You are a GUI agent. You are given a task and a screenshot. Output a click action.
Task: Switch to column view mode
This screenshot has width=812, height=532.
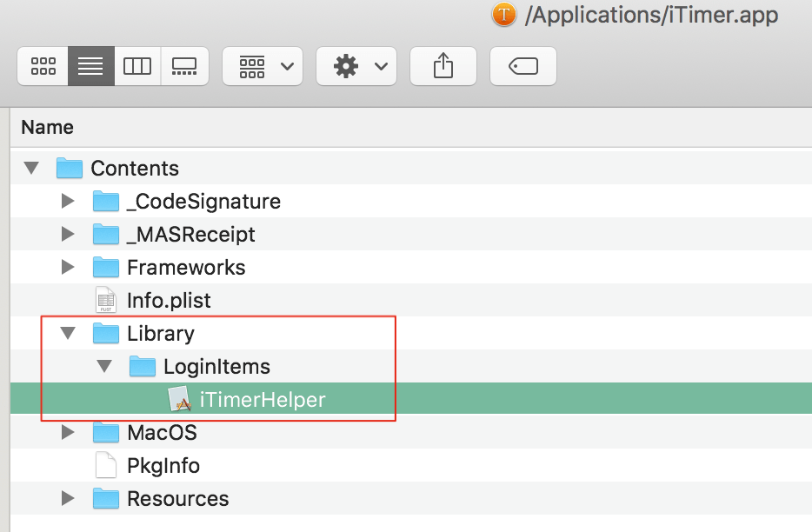137,66
